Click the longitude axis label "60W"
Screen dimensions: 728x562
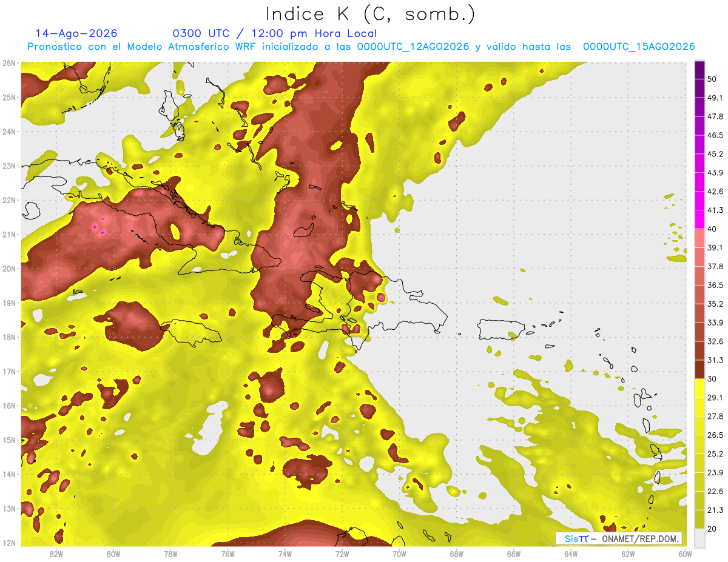[685, 554]
